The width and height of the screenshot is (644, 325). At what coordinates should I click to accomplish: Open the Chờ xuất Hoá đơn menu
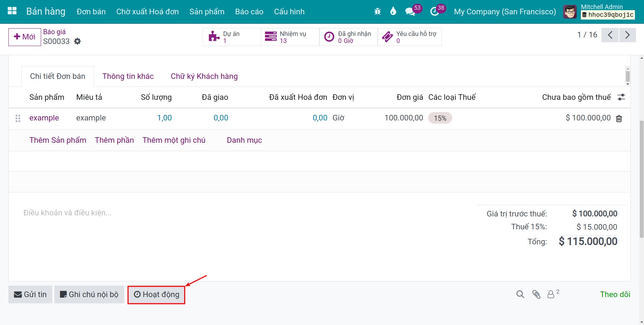[x=147, y=12]
